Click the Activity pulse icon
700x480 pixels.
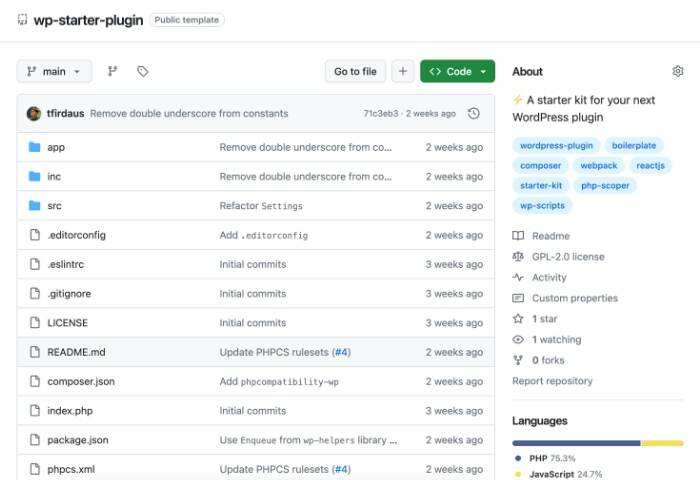518,277
